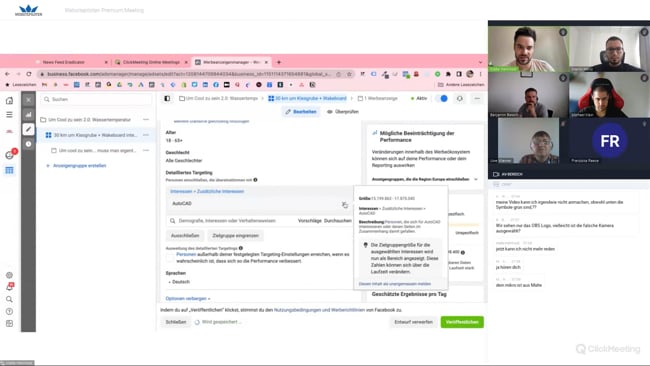
Task: Close the dark editing side panel with X
Action: tap(28, 100)
